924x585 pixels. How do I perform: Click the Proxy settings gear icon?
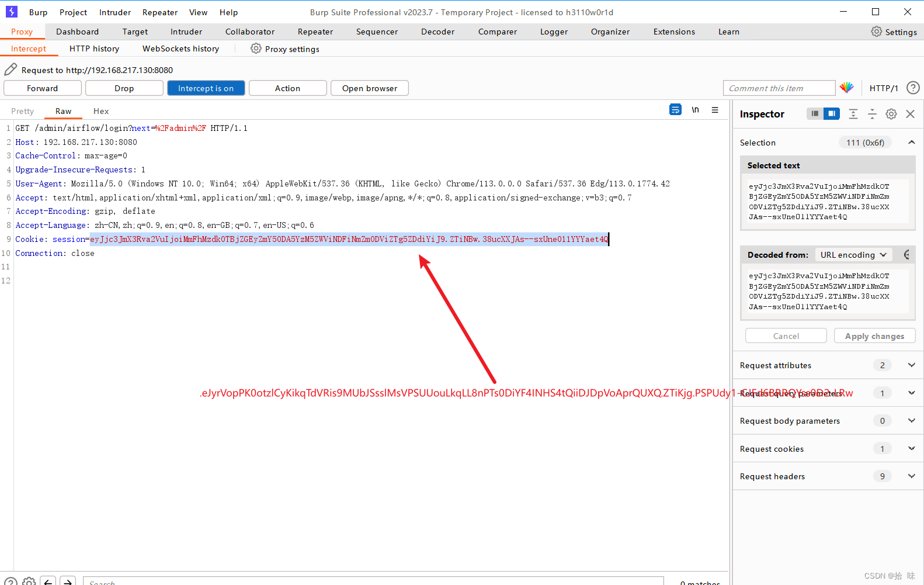[x=256, y=49]
